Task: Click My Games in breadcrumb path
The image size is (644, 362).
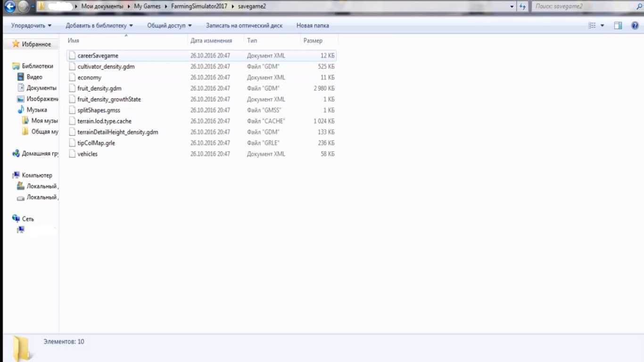Action: [147, 7]
